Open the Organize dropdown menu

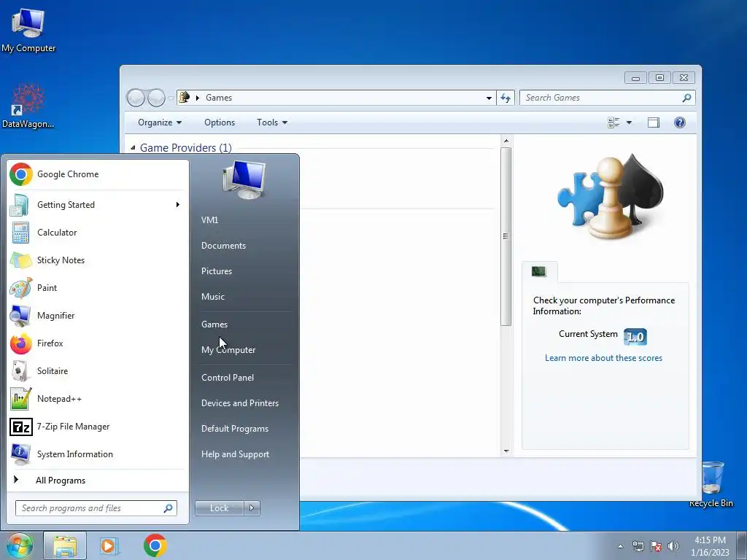(160, 122)
